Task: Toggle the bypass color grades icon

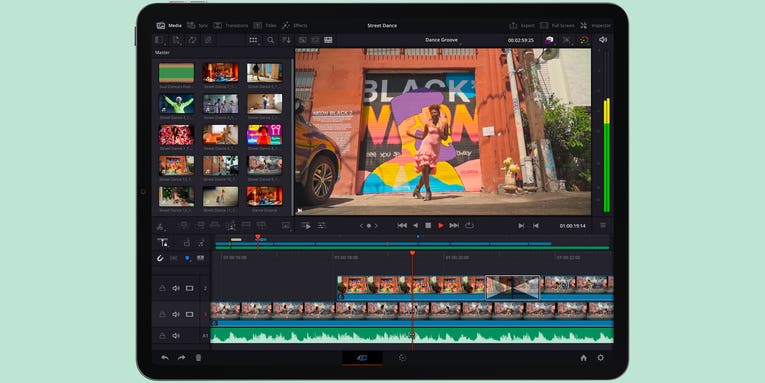Action: tap(584, 40)
